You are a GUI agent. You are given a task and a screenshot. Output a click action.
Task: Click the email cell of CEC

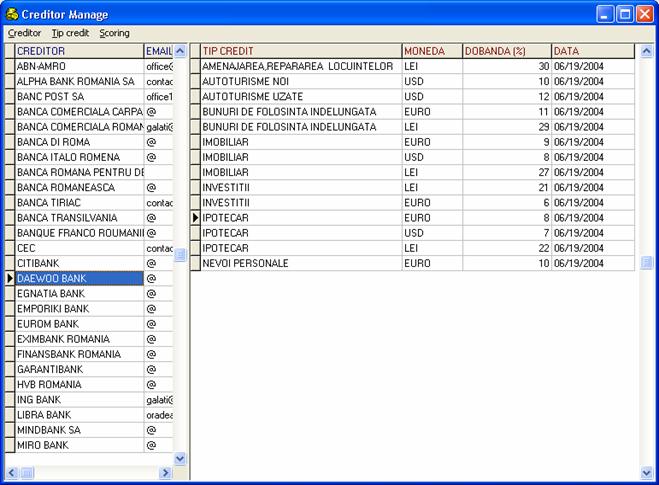coord(158,248)
